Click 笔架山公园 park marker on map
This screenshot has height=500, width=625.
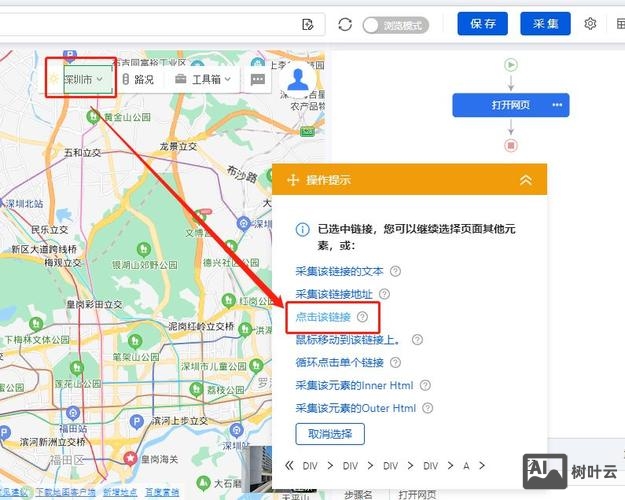coord(135,342)
